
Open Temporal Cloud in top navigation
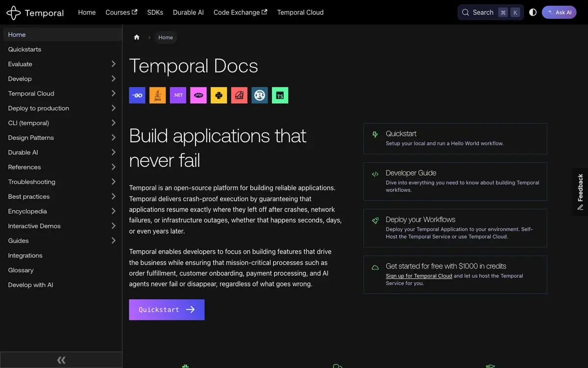tap(300, 12)
